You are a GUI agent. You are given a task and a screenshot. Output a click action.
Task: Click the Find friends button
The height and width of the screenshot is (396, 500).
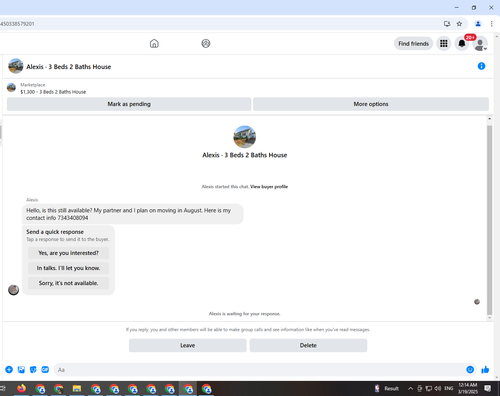pos(413,43)
